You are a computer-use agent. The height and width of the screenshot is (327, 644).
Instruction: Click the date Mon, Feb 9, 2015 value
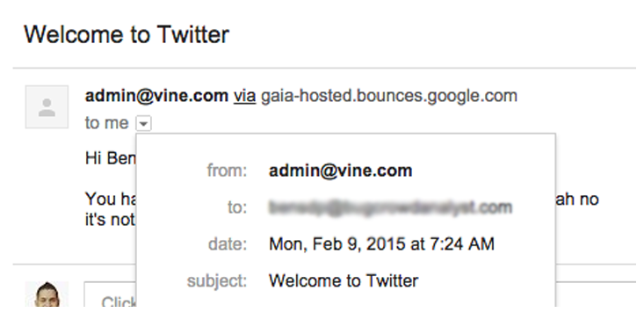coord(381,244)
